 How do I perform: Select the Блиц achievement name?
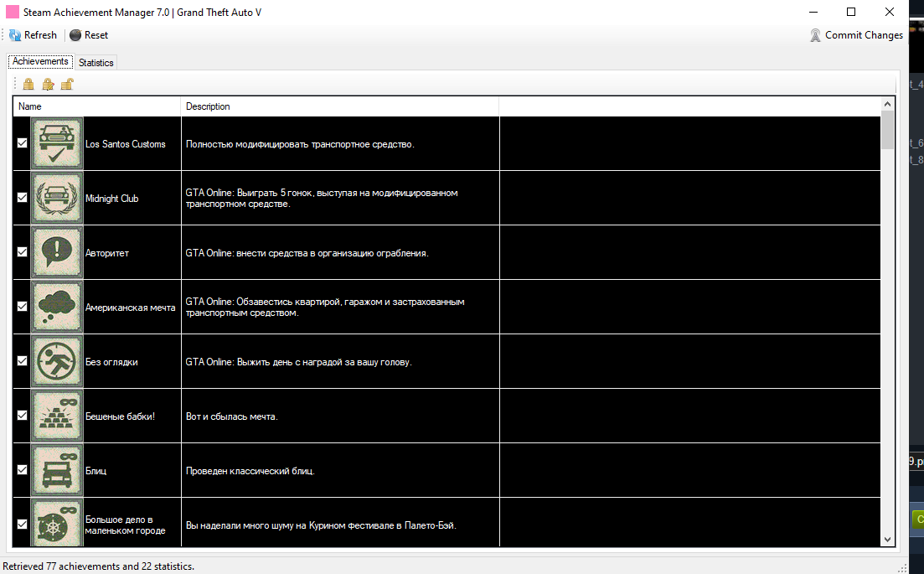pyautogui.click(x=96, y=471)
